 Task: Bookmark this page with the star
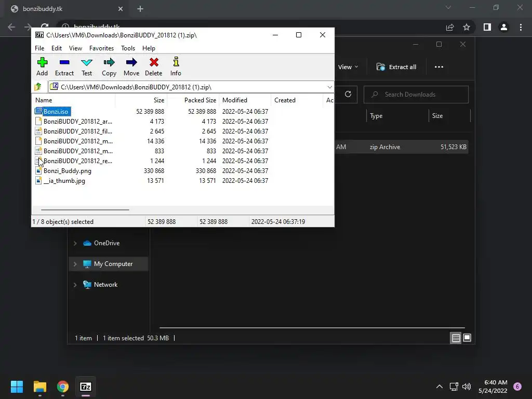point(467,27)
